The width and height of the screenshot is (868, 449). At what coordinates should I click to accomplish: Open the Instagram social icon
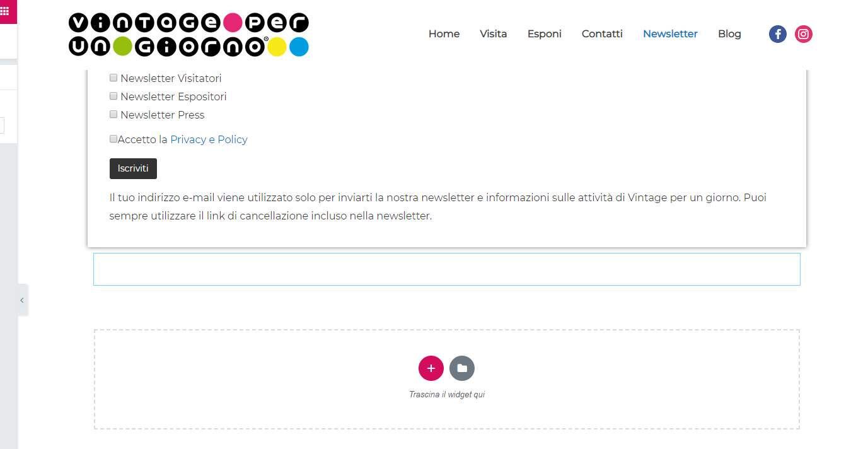[x=803, y=34]
